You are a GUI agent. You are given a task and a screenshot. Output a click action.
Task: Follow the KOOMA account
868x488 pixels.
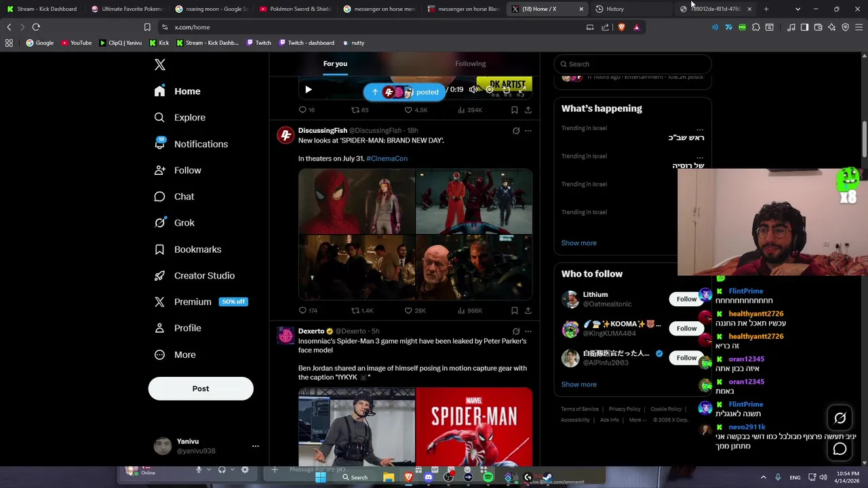pos(686,328)
